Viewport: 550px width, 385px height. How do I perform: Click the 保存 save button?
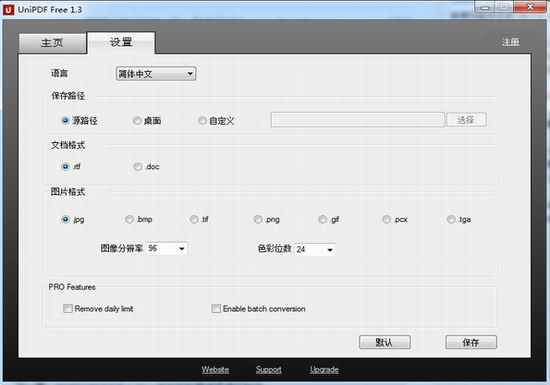tap(471, 342)
